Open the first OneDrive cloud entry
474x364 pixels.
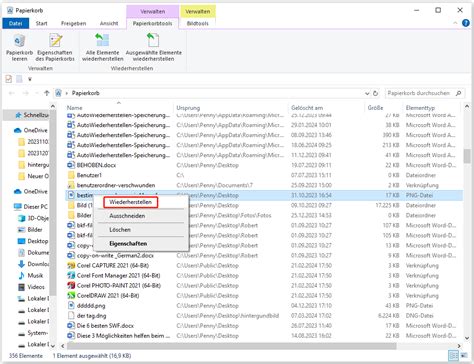[x=31, y=130]
